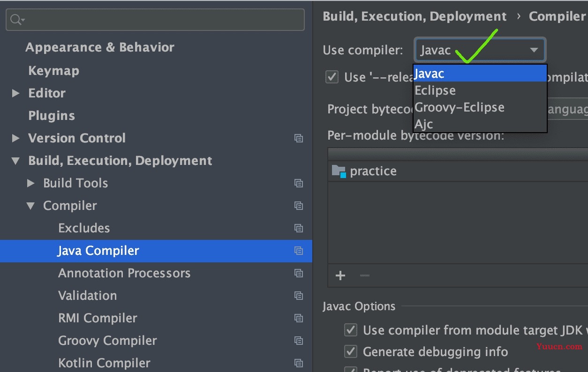Image resolution: width=588 pixels, height=372 pixels.
Task: Open Validation settings
Action: [x=88, y=296]
